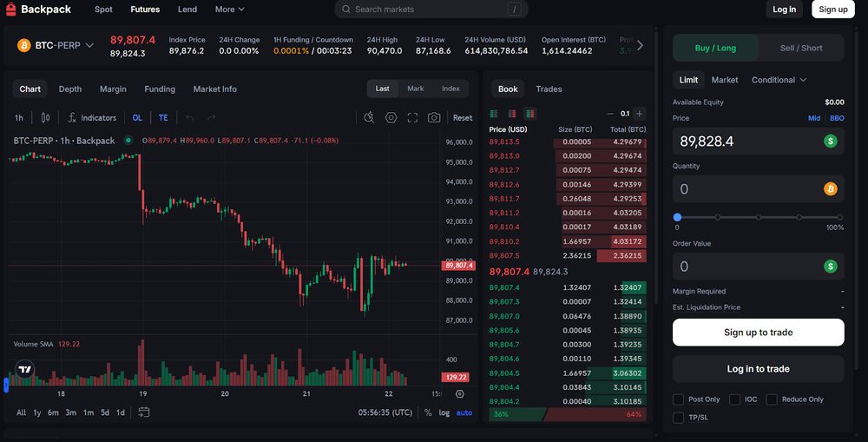The height and width of the screenshot is (442, 868).
Task: Click Sign up to trade button
Action: [x=758, y=333]
